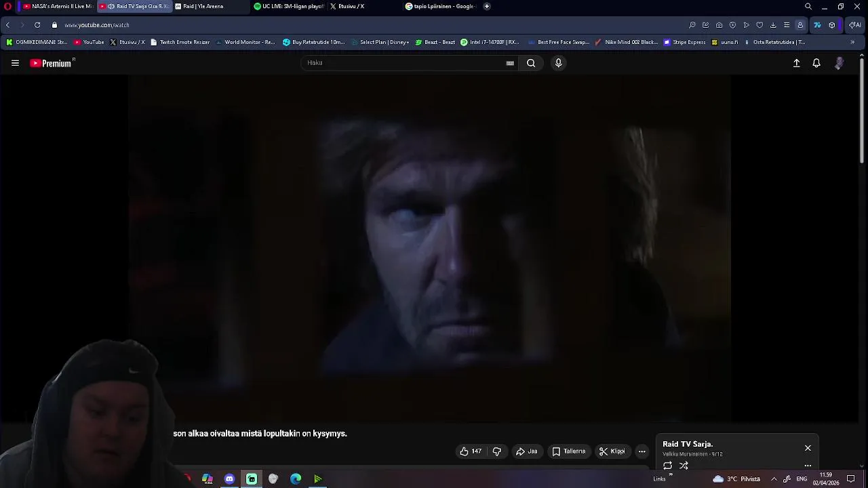Click the tab search magnifier icon
Screen dimensions: 868x488
[x=808, y=6]
